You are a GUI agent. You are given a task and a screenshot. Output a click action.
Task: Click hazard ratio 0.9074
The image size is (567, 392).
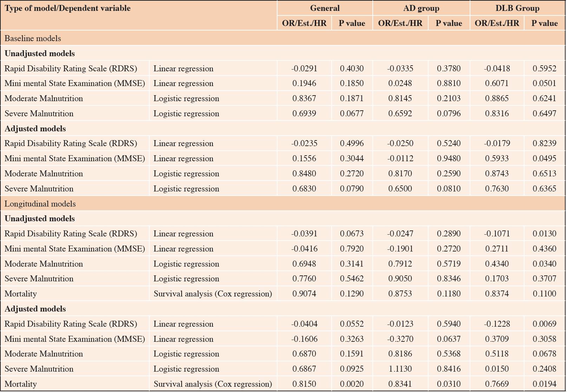click(x=304, y=294)
